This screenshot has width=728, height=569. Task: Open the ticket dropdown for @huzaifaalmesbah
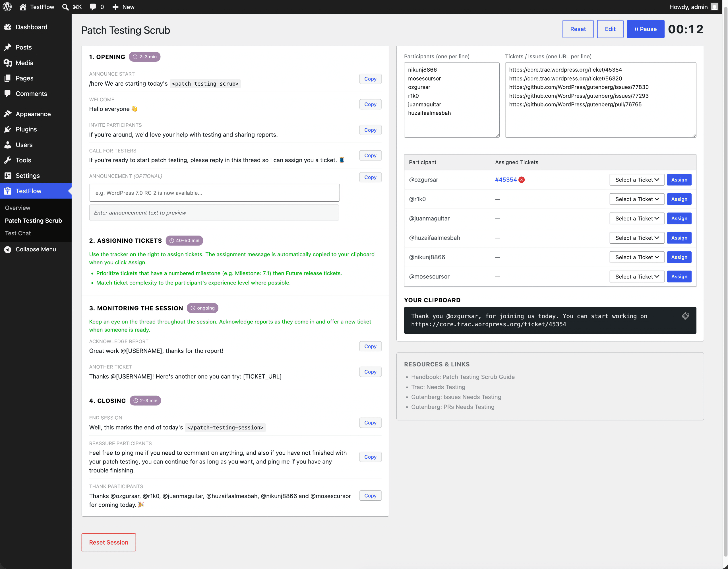(x=637, y=238)
